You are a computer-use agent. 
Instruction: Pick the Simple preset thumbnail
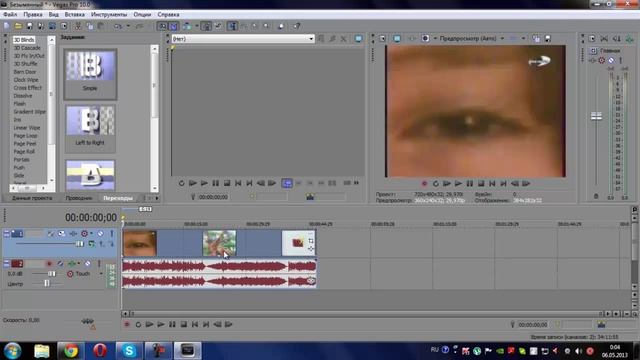(90, 73)
